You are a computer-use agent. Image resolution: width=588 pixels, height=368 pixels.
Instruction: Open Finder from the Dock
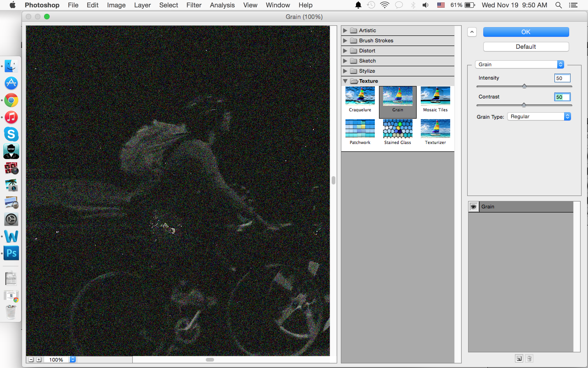11,66
